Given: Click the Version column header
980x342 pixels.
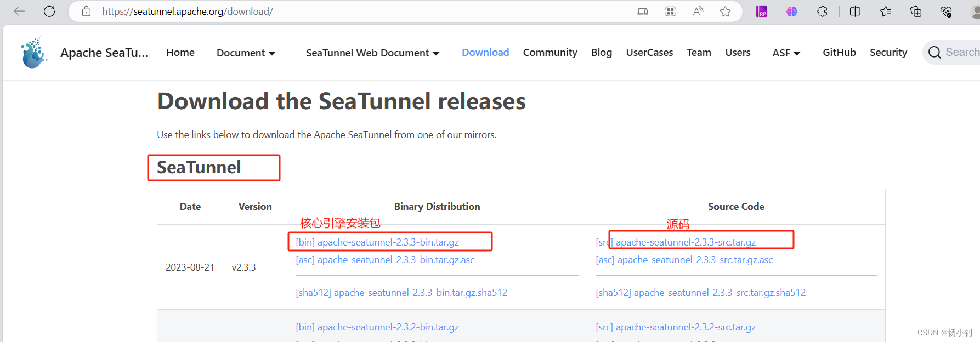Looking at the screenshot, I should coord(255,207).
